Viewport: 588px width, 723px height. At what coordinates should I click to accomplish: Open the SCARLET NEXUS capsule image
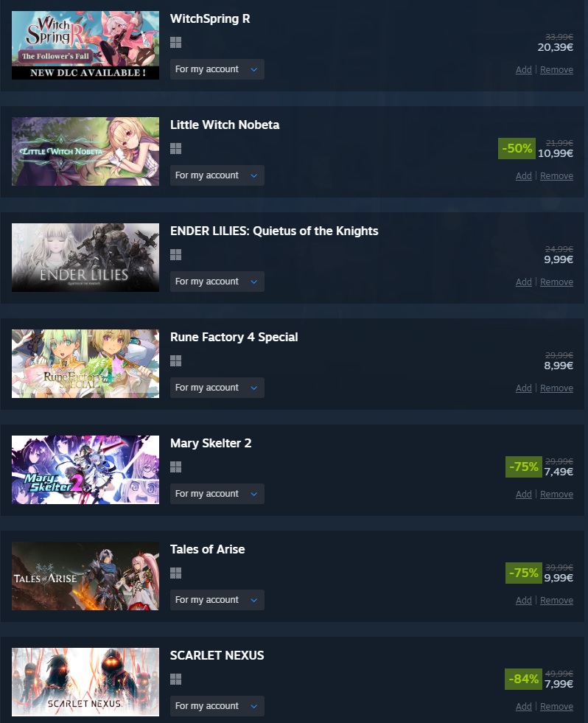click(85, 682)
